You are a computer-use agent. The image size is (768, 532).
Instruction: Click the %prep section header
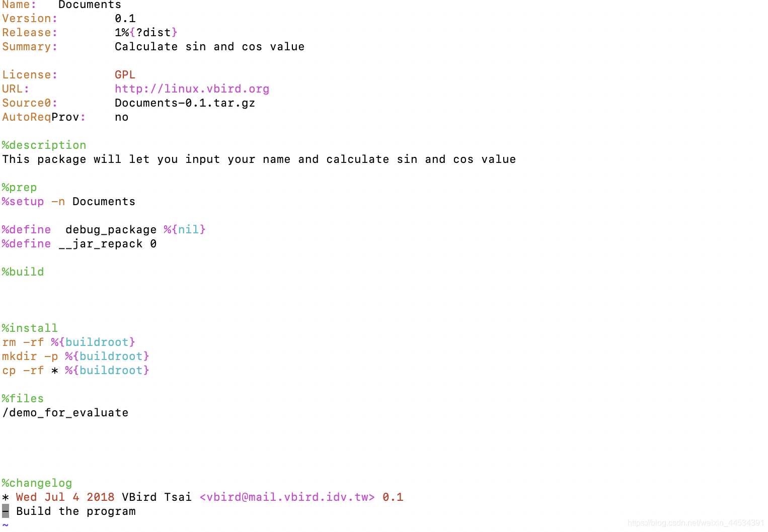click(19, 188)
